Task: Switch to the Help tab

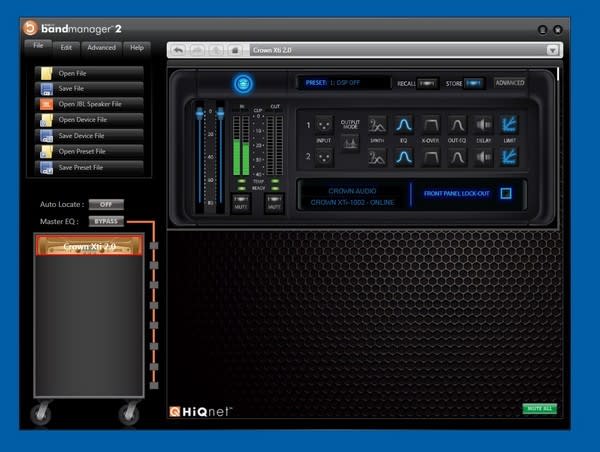Action: click(x=137, y=48)
